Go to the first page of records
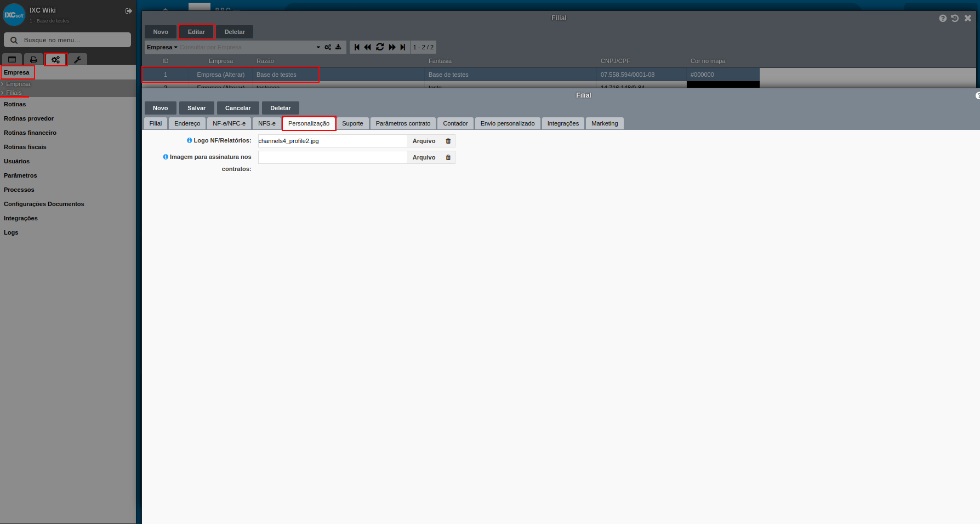The image size is (980, 524). tap(357, 47)
